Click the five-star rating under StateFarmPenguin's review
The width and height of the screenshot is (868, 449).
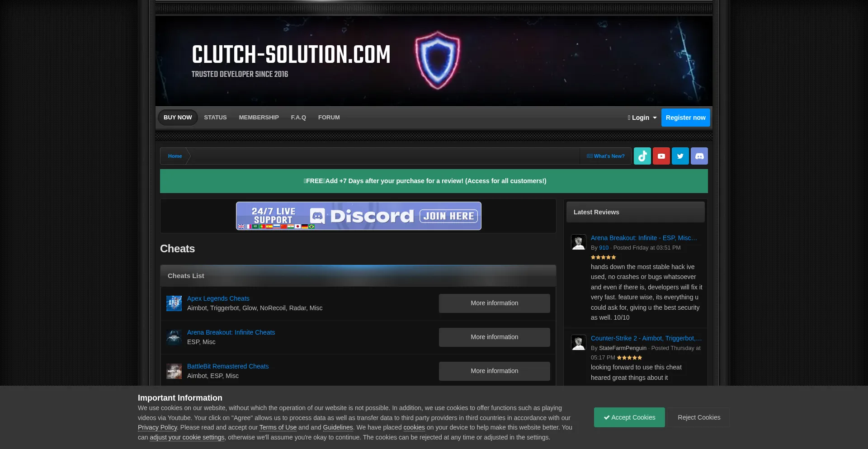point(629,358)
